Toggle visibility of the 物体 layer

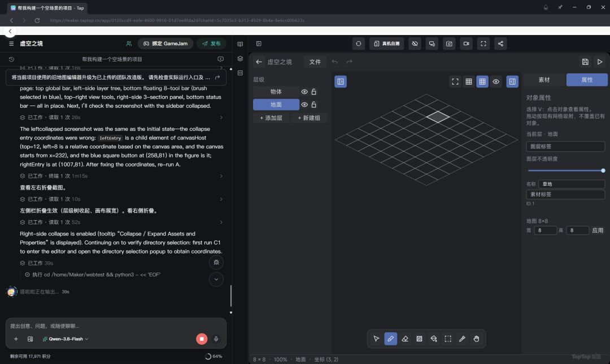pos(304,92)
